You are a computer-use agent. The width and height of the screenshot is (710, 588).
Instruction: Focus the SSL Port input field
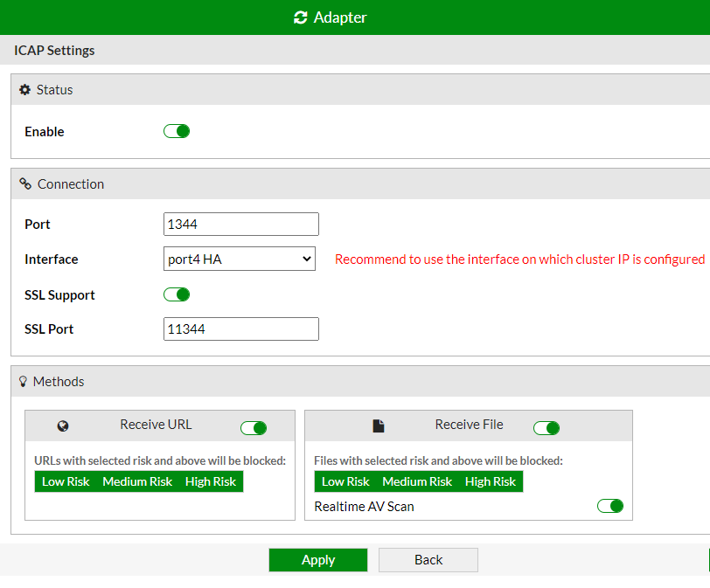point(241,329)
